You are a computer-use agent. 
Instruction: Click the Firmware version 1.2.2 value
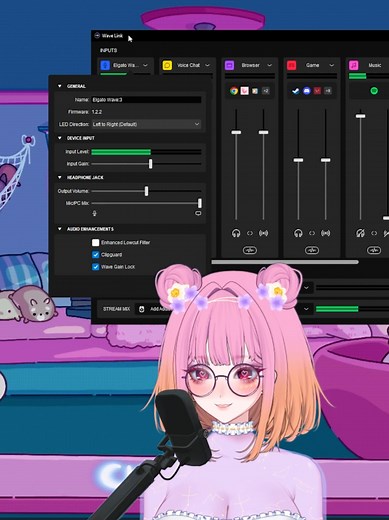pos(97,112)
